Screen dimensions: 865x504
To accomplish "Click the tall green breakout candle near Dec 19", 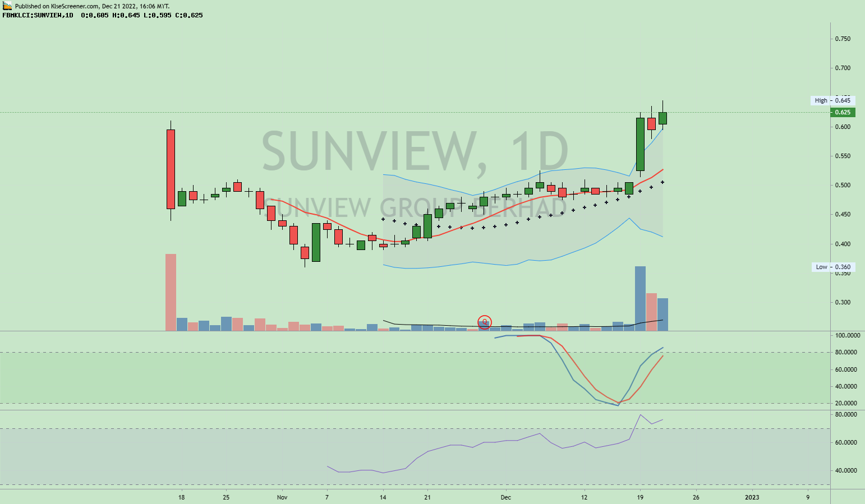I will (x=640, y=143).
